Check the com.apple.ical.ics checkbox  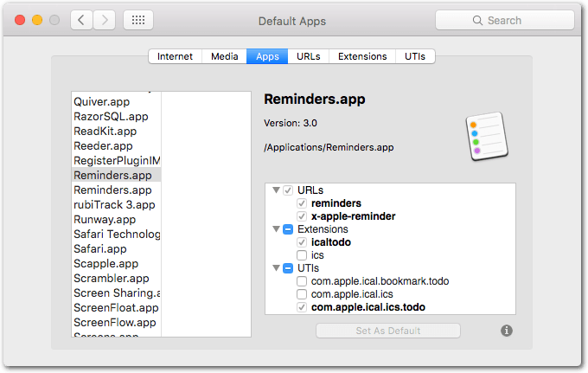pos(302,294)
